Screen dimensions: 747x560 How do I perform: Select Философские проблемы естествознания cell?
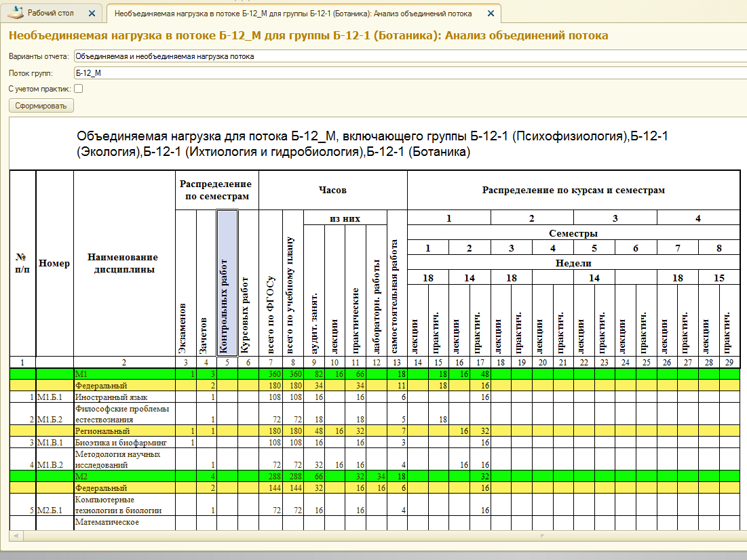(x=124, y=414)
